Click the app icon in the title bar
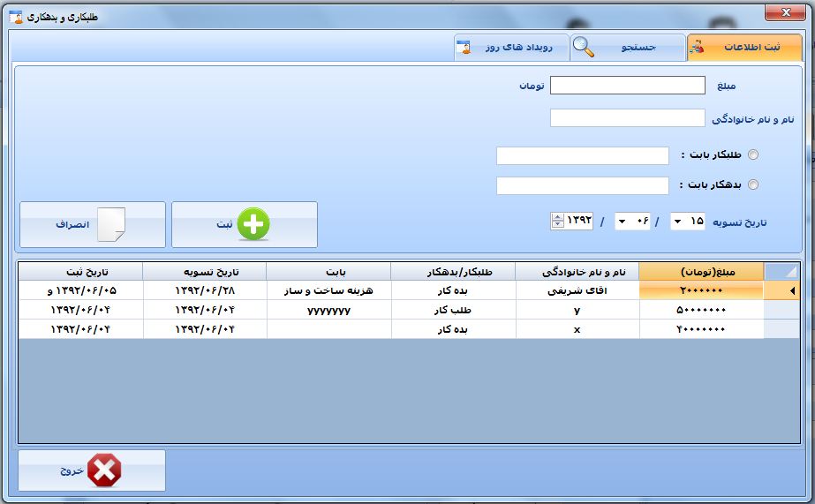 click(16, 17)
